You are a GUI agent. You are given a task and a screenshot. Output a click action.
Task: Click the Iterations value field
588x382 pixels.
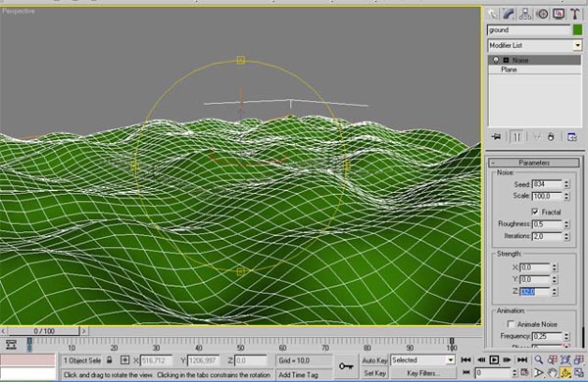coord(547,236)
